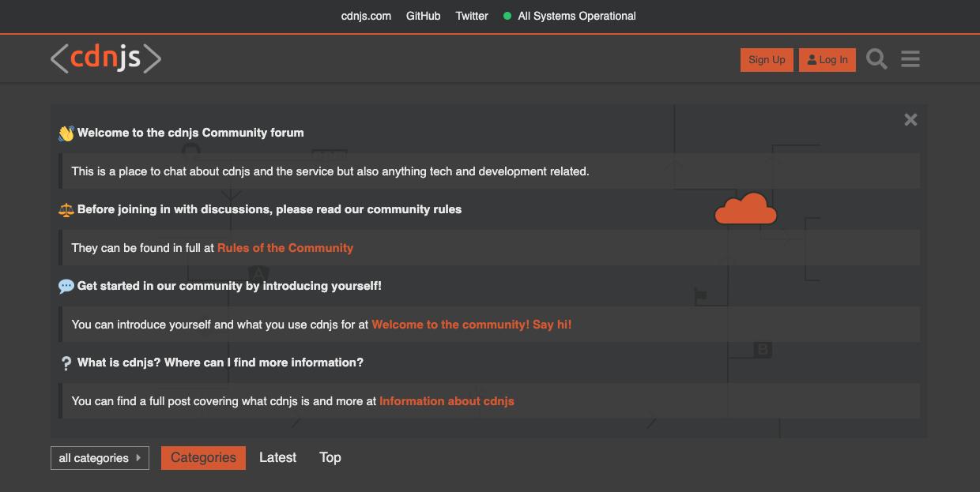The height and width of the screenshot is (492, 980).
Task: Click the Sign Up button
Action: tap(767, 59)
